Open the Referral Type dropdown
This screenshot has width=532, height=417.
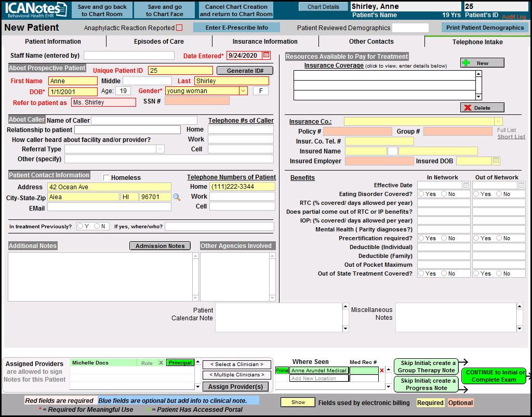(160, 149)
